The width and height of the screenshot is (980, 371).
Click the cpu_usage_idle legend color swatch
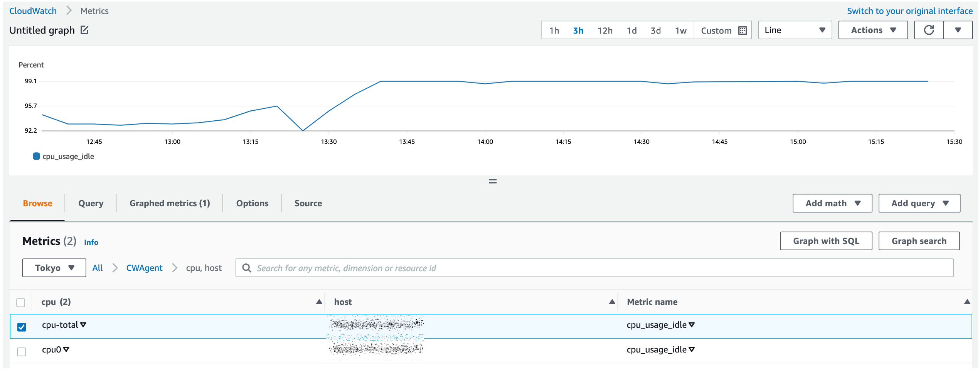coord(36,156)
